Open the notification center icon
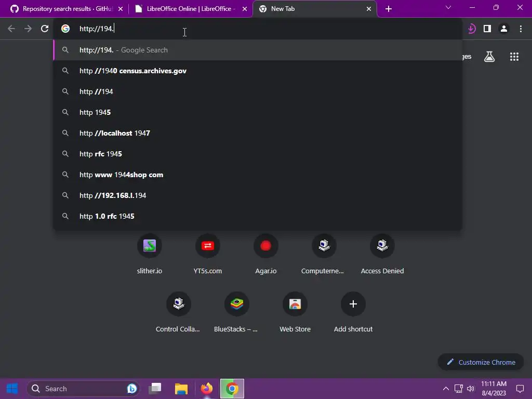 [x=520, y=389]
